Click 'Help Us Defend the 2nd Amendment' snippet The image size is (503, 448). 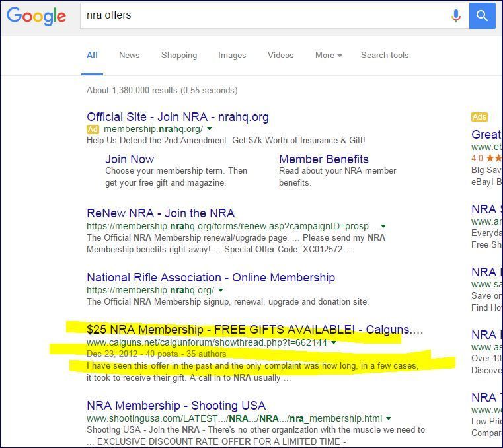[226, 141]
